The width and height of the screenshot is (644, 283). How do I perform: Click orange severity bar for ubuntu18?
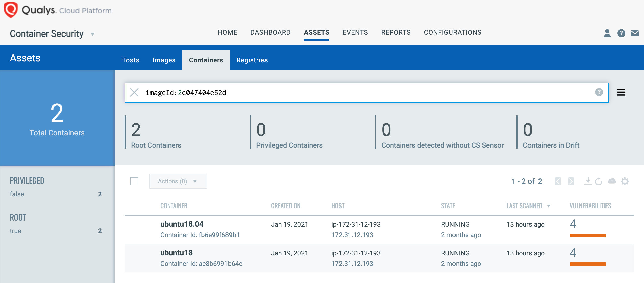point(588,264)
